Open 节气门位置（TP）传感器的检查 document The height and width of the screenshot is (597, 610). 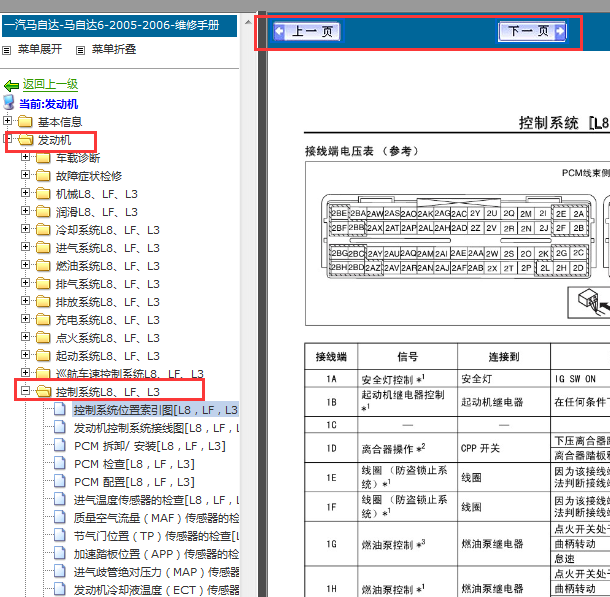[156, 536]
